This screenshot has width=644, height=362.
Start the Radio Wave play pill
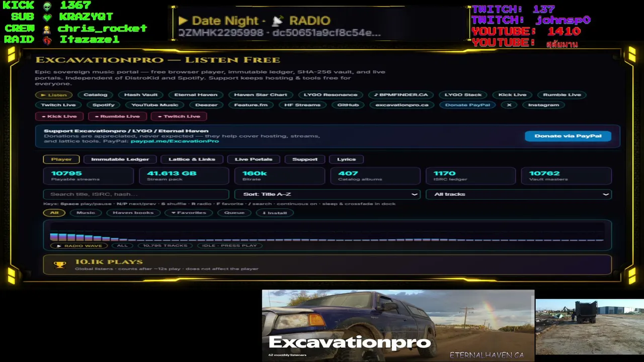point(79,246)
